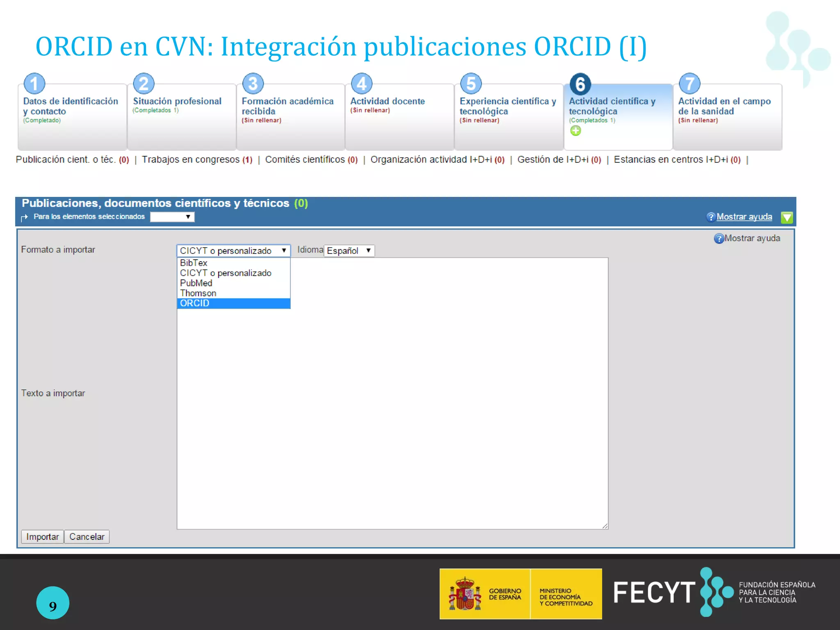Open the Formato a importar dropdown
The width and height of the screenshot is (840, 630).
[x=233, y=251]
